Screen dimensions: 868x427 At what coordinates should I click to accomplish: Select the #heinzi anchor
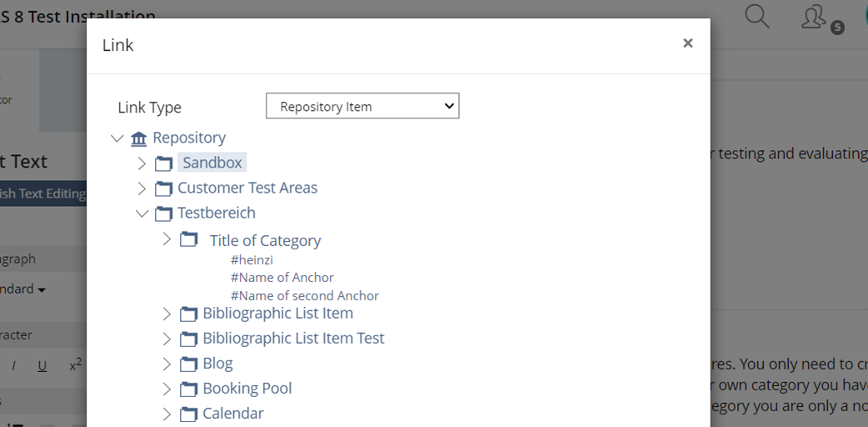tap(252, 259)
